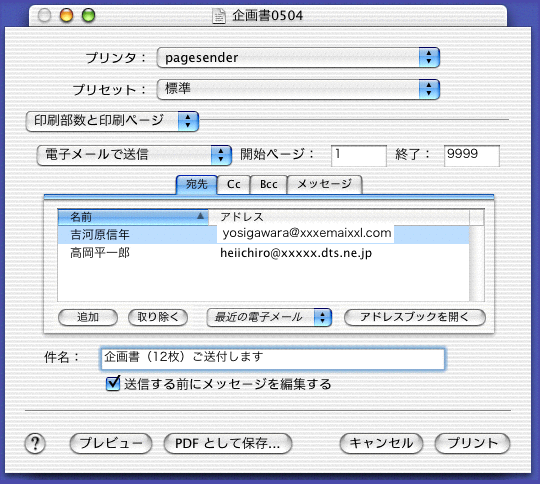Click PDF として保存... button
Screen dimensions: 540x484
[x=228, y=443]
